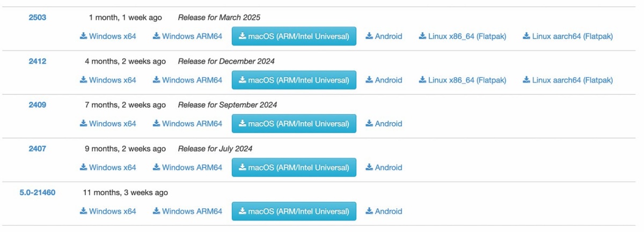Open the 2407 release version link
Screen dimensions: 644x232
38,148
